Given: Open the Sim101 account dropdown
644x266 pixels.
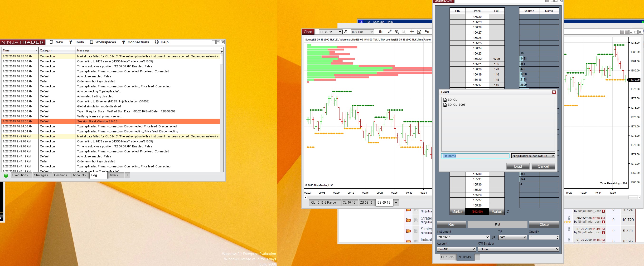Looking at the screenshot, I should coord(473,249).
